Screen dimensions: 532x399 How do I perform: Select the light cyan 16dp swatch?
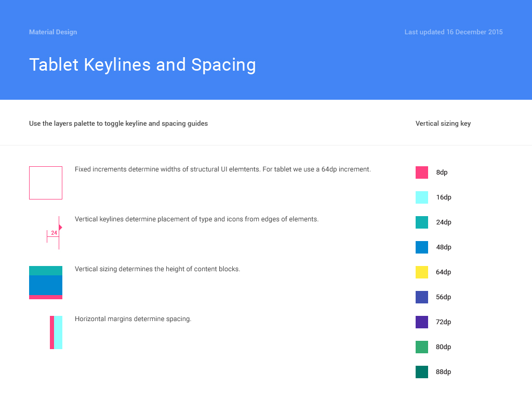tap(422, 197)
